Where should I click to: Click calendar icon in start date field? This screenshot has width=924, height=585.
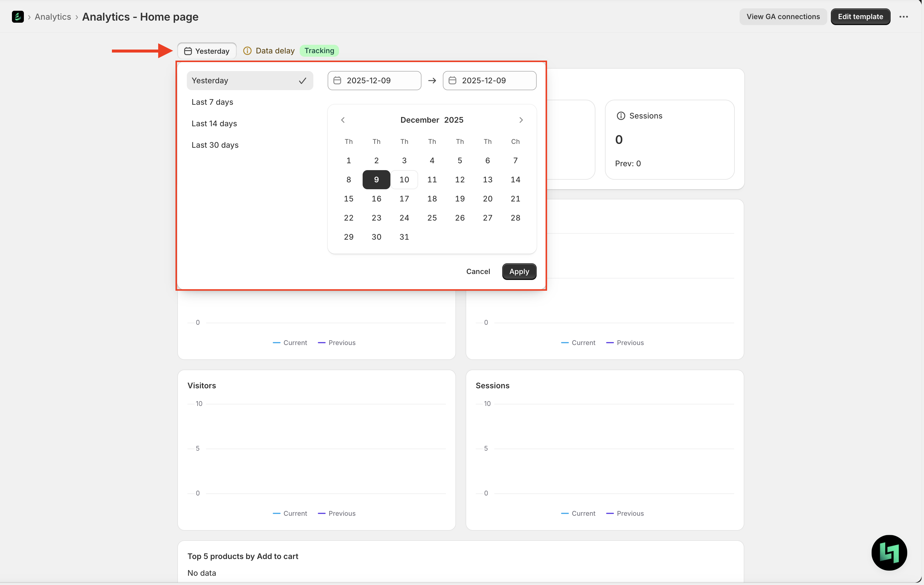coord(337,81)
